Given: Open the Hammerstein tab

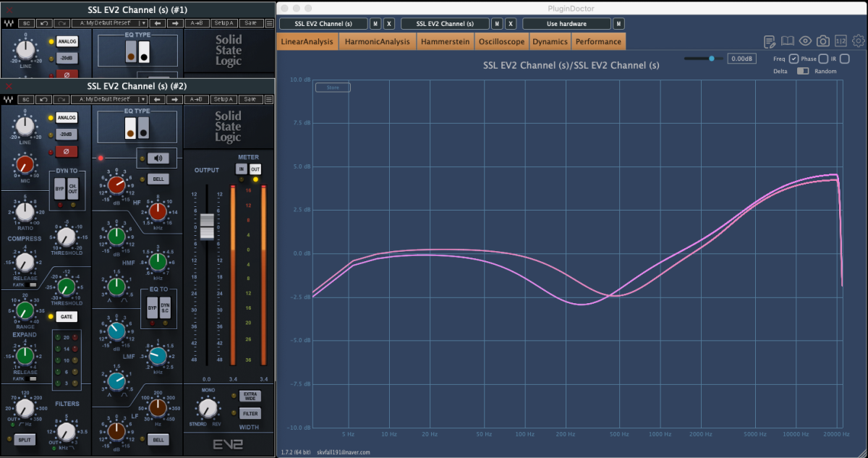Looking at the screenshot, I should 445,41.
